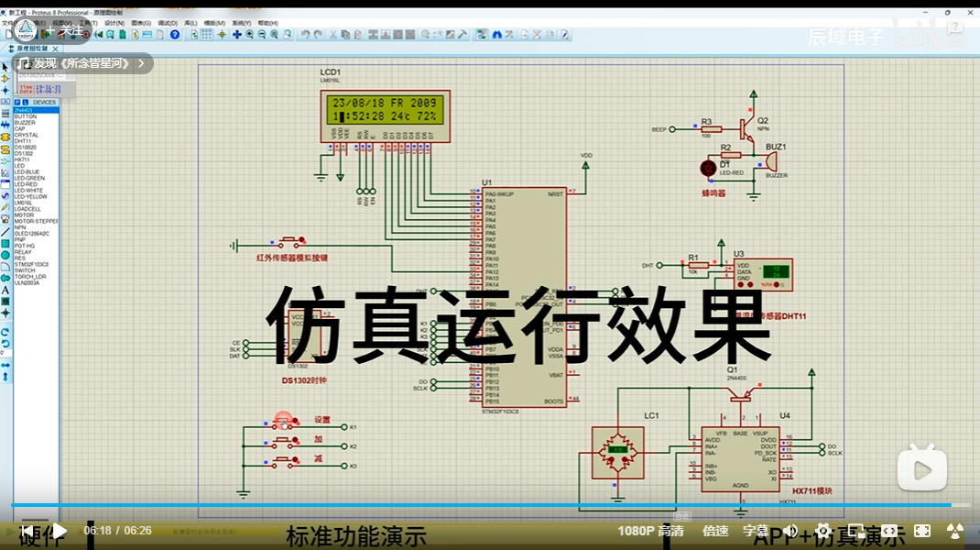Image resolution: width=980 pixels, height=550 pixels.
Task: Open the video player settings gear
Action: 823,532
